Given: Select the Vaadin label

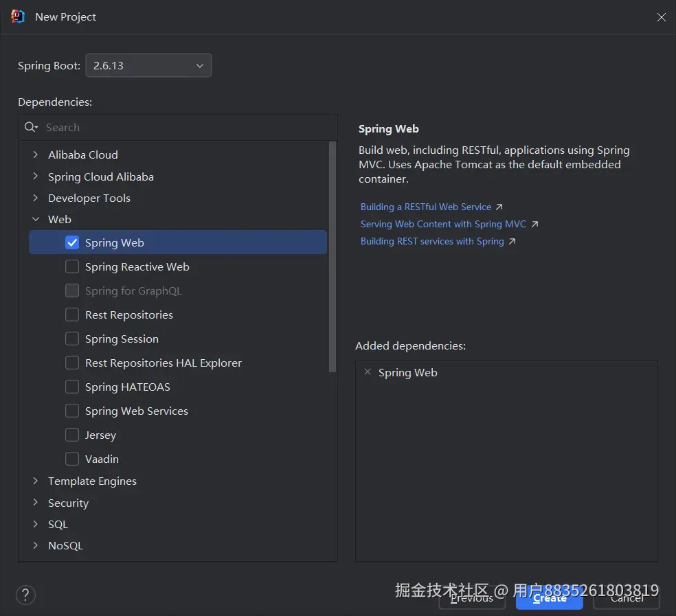Looking at the screenshot, I should [102, 459].
